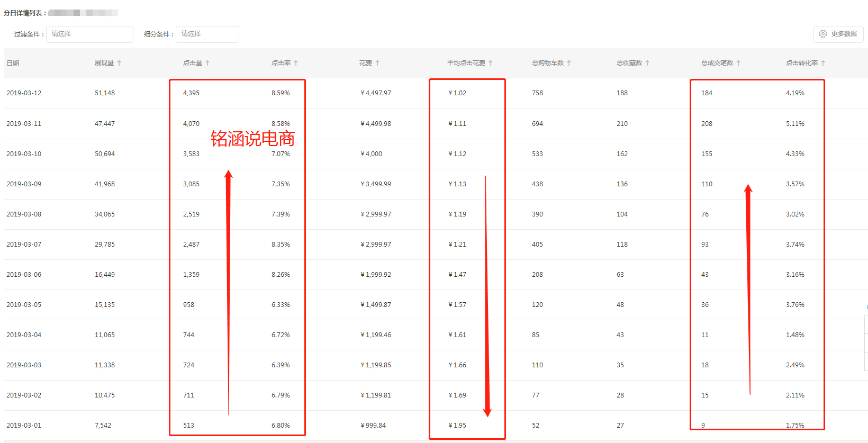Select the 2019-03-07 date cell

point(24,245)
